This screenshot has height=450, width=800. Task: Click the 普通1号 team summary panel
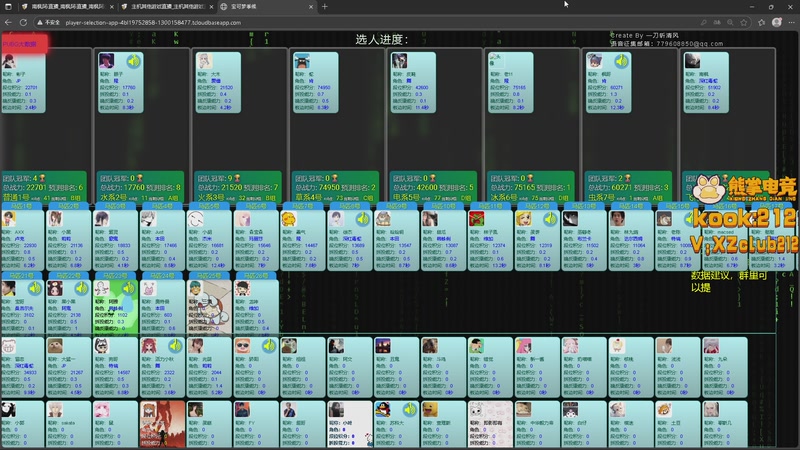pos(44,186)
